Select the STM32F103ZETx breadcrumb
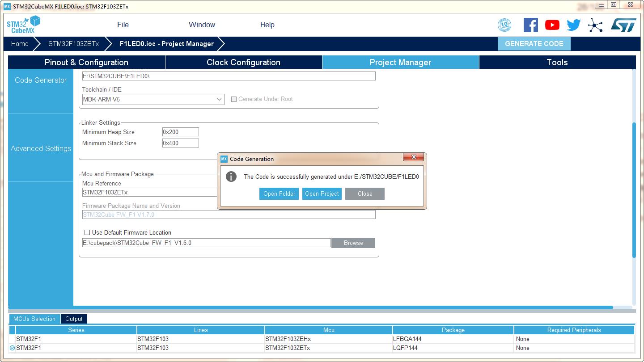The height and width of the screenshot is (362, 644). 73,44
